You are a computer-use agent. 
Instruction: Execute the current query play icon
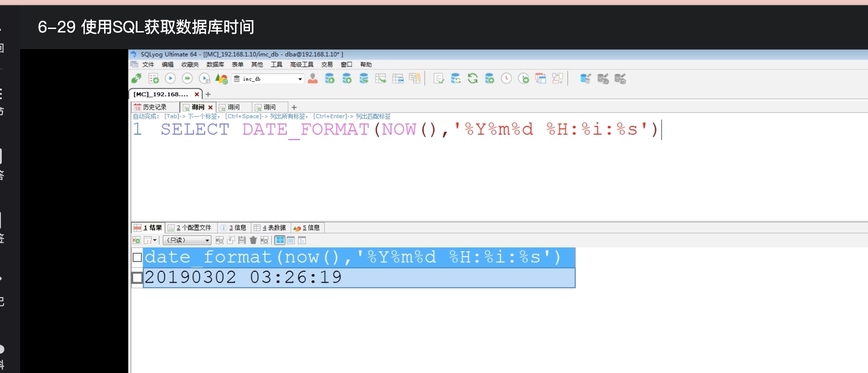click(170, 79)
